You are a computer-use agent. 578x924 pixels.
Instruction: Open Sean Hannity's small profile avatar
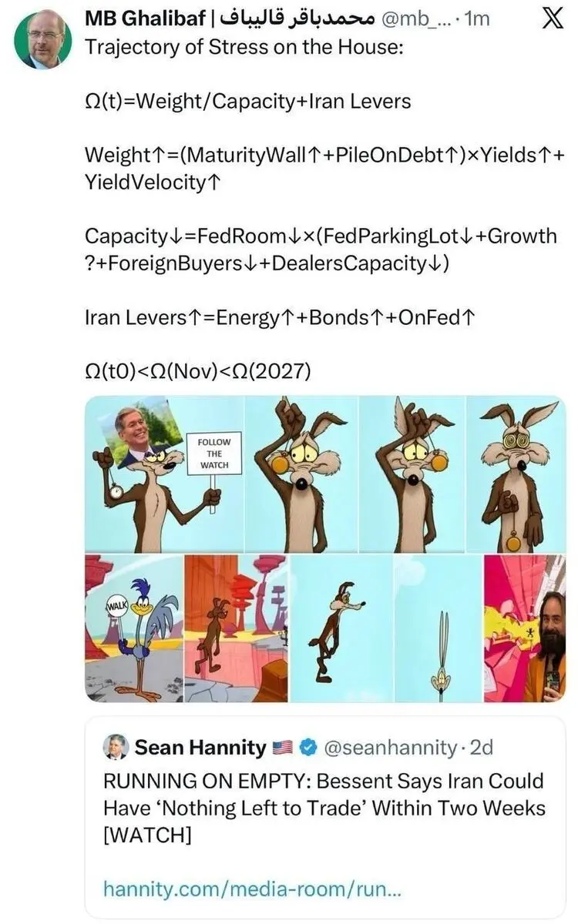point(116,746)
